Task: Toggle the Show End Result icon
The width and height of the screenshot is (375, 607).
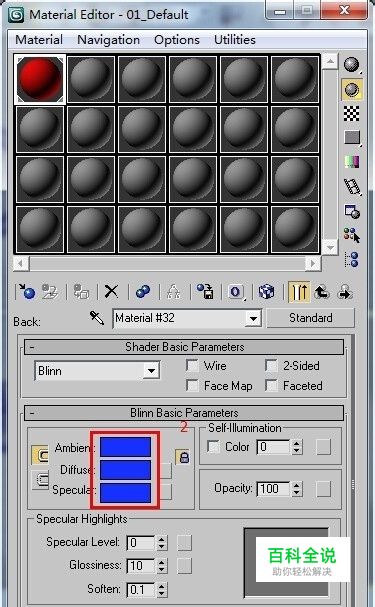Action: tap(299, 291)
